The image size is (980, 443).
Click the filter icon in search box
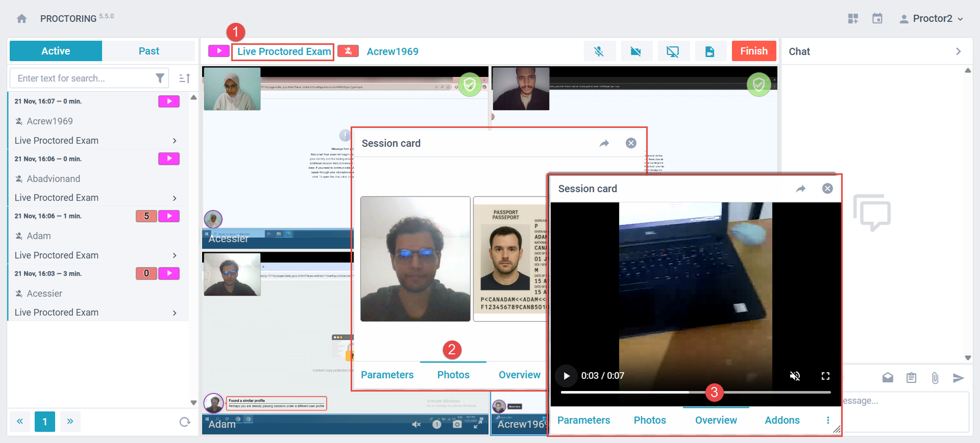(160, 78)
